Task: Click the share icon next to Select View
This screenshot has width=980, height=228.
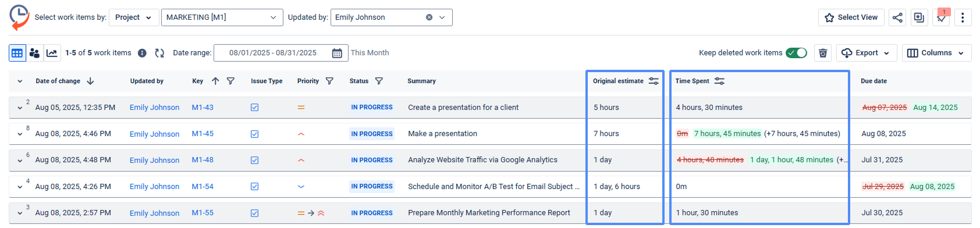Action: [897, 17]
